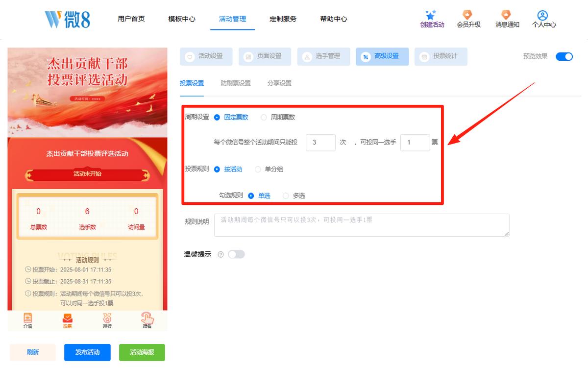Tap the 报名 icon in phone preview
The width and height of the screenshot is (588, 368).
(x=147, y=318)
